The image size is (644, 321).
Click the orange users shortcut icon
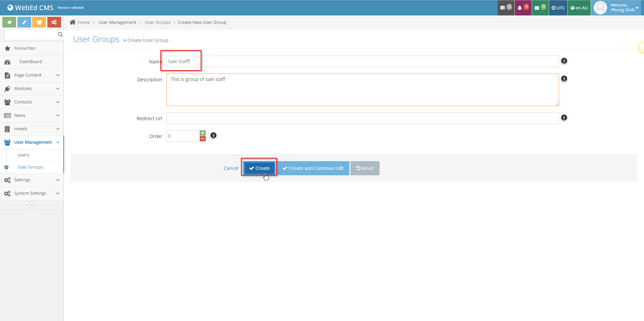tap(39, 22)
